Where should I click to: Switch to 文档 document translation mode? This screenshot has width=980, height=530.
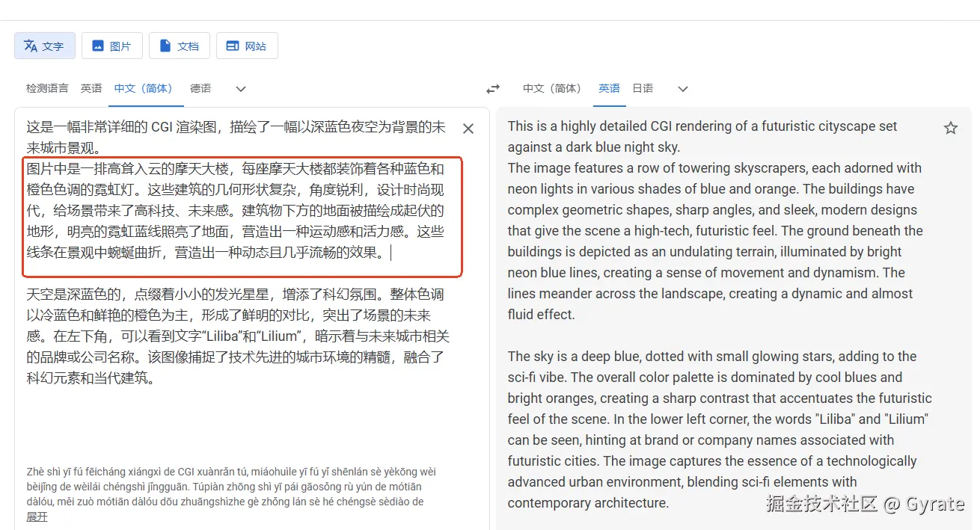[180, 46]
